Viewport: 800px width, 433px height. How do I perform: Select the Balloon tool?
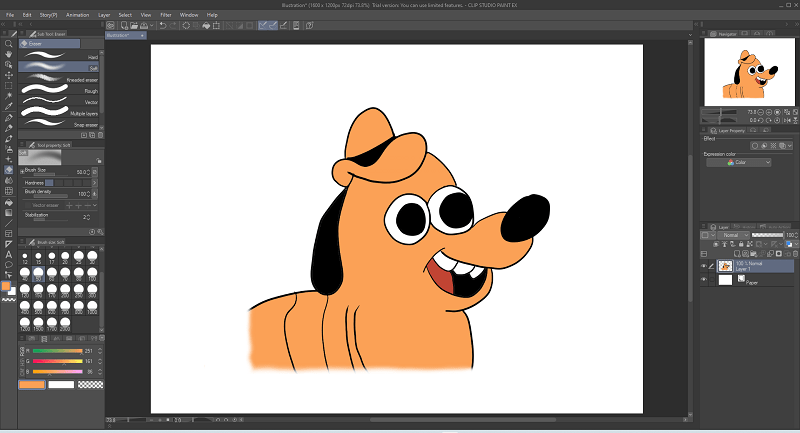[9, 265]
